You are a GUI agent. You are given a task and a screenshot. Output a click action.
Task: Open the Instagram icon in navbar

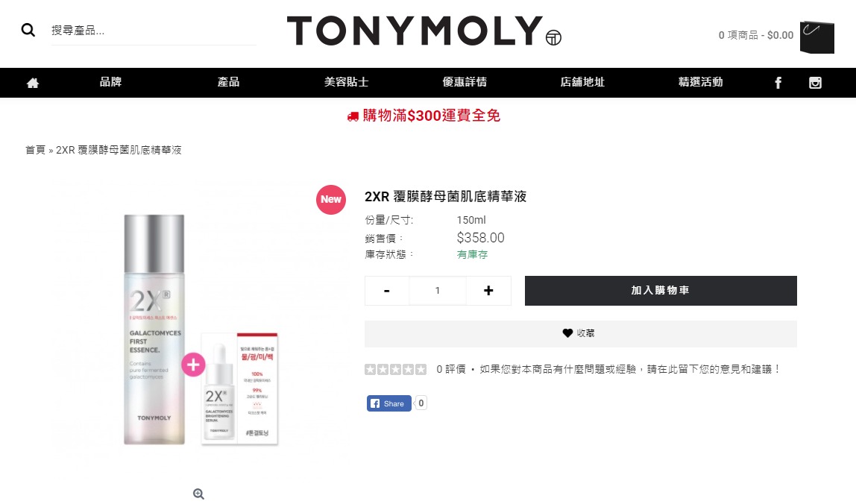pos(815,83)
